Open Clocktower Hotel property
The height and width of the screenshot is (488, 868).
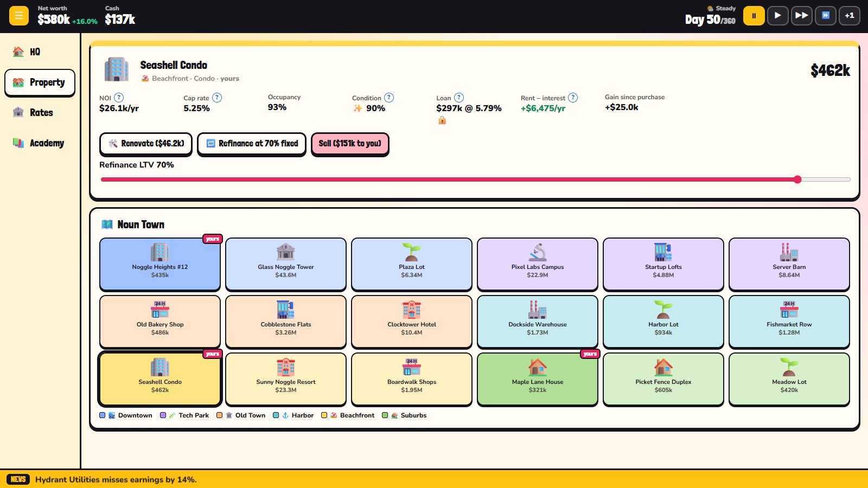(x=412, y=322)
